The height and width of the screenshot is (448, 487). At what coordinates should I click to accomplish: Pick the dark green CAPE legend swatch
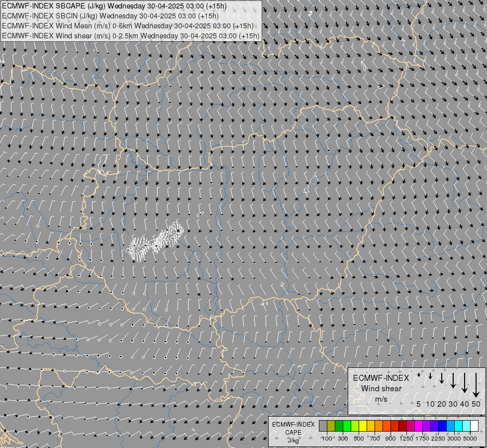click(x=339, y=426)
